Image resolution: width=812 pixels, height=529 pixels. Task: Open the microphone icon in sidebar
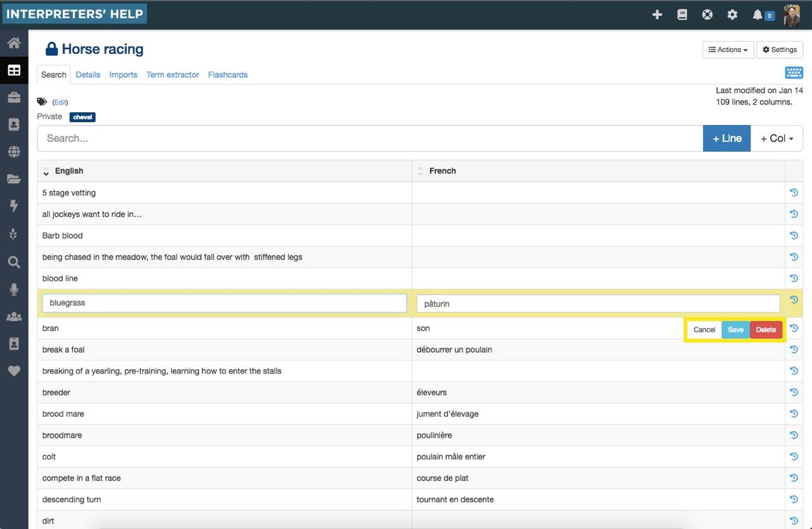pos(14,289)
